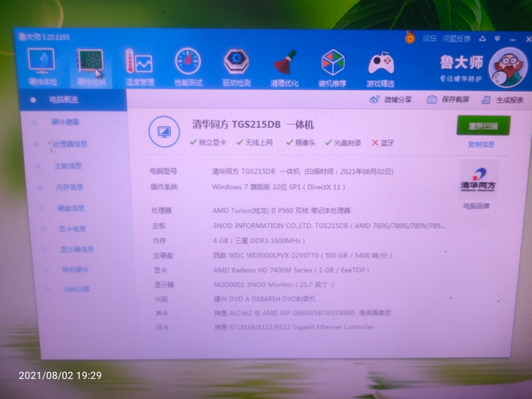This screenshot has height=399, width=532.
Task: Select 处理器信息 sidebar item
Action: click(70, 144)
